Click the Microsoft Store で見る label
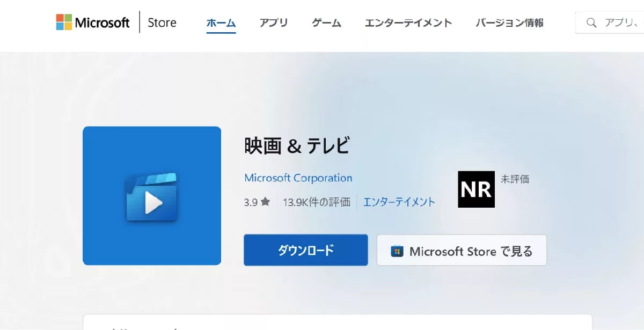644x330 pixels. point(471,251)
